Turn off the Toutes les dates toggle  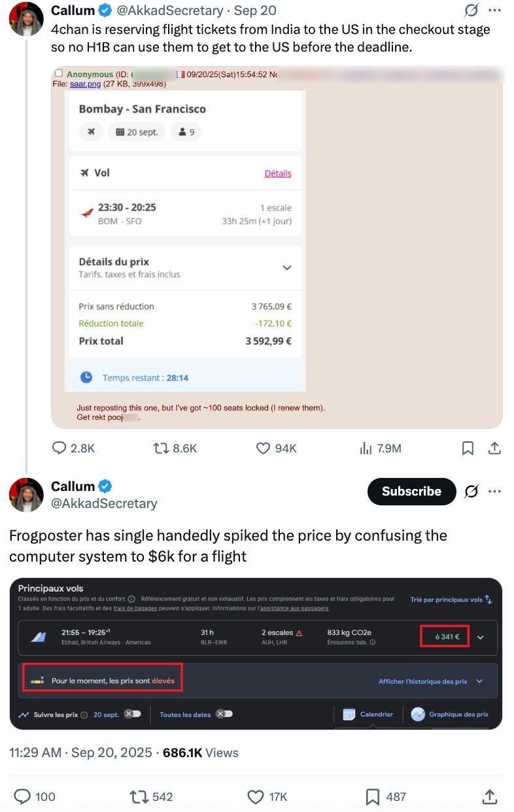pyautogui.click(x=225, y=715)
